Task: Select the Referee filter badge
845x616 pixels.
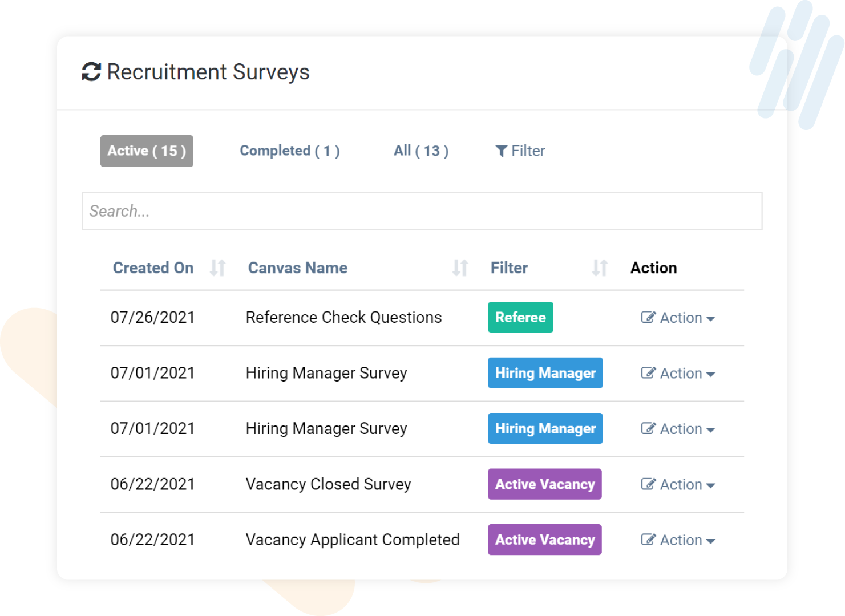Action: (520, 317)
